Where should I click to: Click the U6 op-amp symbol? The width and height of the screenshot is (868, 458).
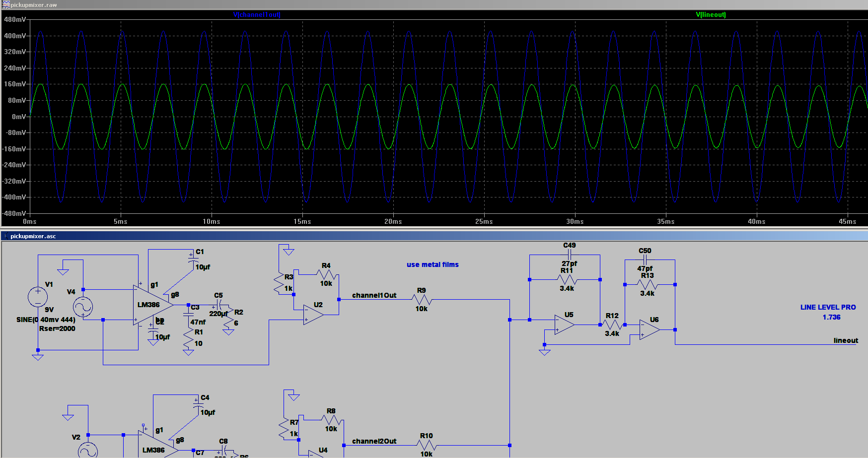pyautogui.click(x=650, y=330)
